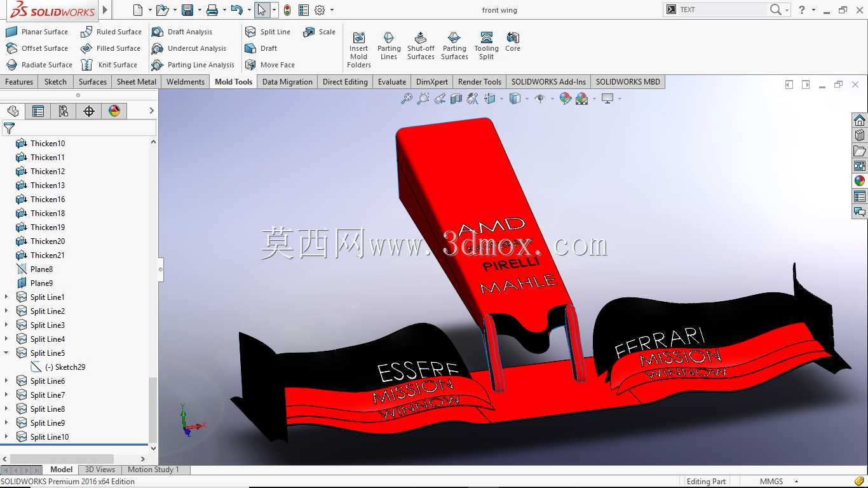Open the Design Library task pane tab
868x488 pixels.
click(860, 135)
